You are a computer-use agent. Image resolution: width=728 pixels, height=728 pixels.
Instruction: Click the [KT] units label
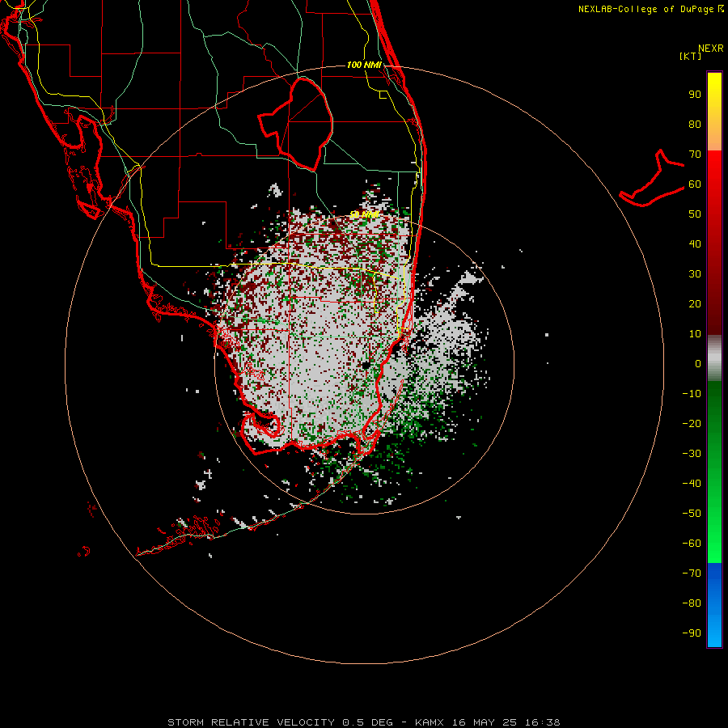tap(690, 56)
